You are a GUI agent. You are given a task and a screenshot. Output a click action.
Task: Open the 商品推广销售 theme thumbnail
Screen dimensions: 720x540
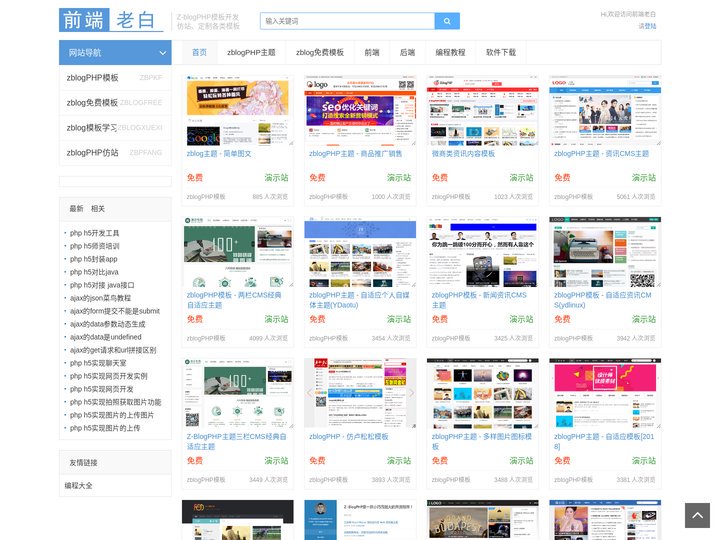click(x=360, y=111)
